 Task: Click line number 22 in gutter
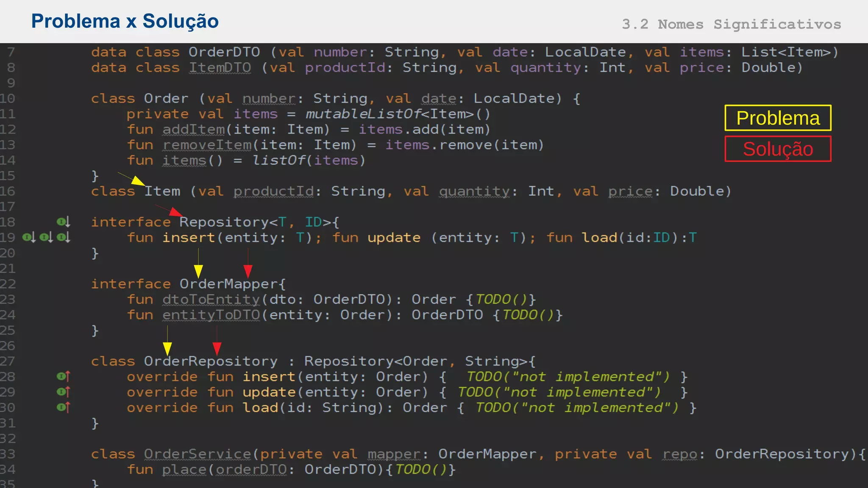(8, 284)
